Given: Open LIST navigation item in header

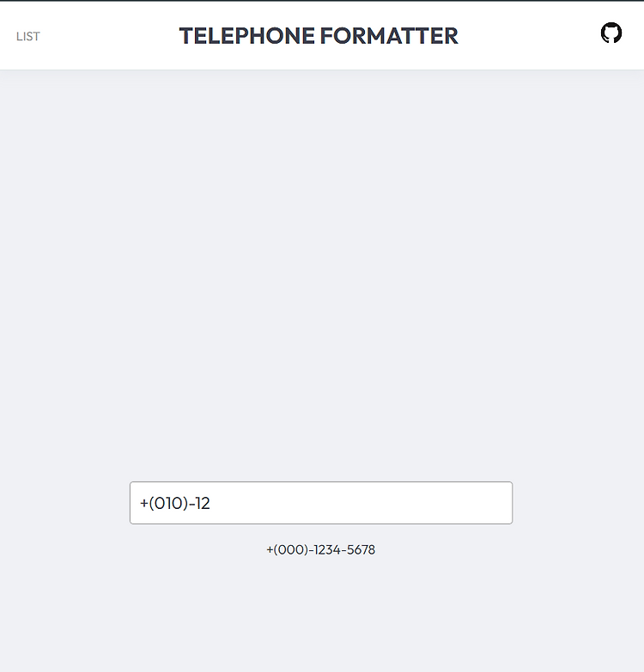Looking at the screenshot, I should 27,36.
